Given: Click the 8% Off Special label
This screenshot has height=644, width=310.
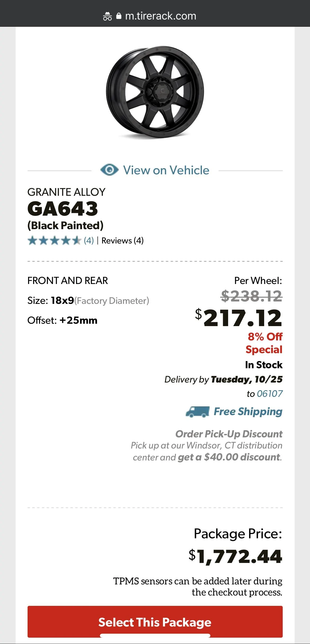Looking at the screenshot, I should [x=264, y=343].
